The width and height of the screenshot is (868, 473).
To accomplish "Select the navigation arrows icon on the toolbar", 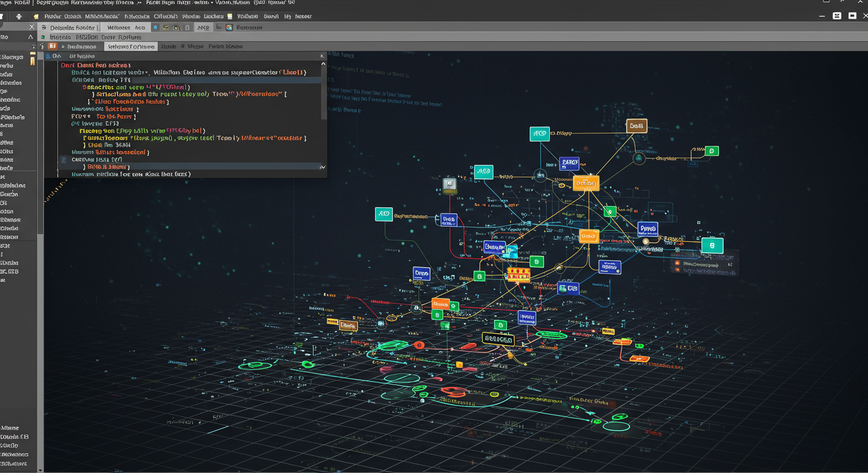I will pyautogui.click(x=20, y=16).
